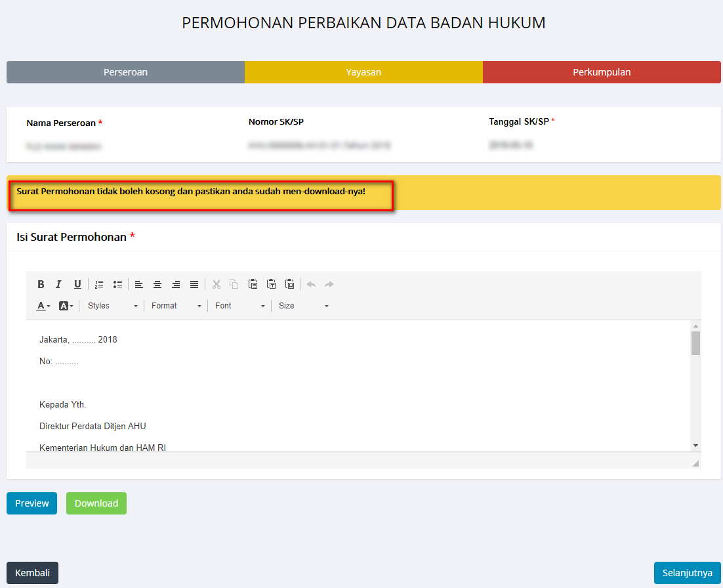
Task: Open the text color picker
Action: 43,306
